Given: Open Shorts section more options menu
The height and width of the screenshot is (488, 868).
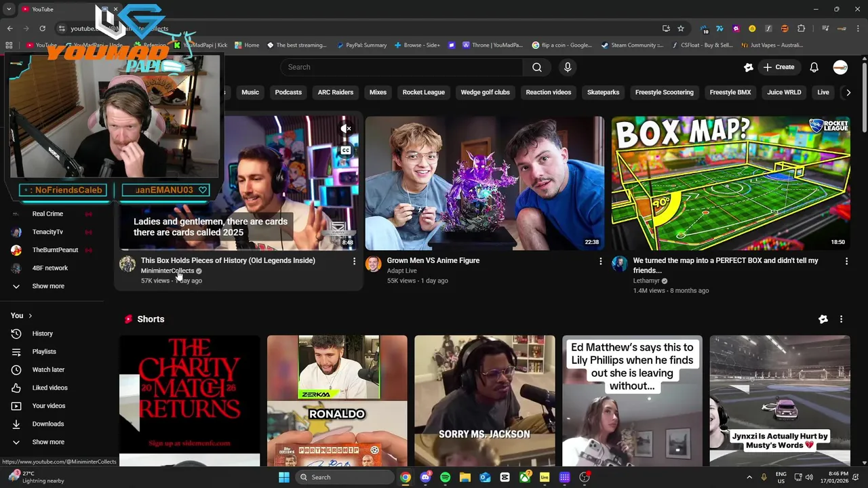Looking at the screenshot, I should pos(841,319).
